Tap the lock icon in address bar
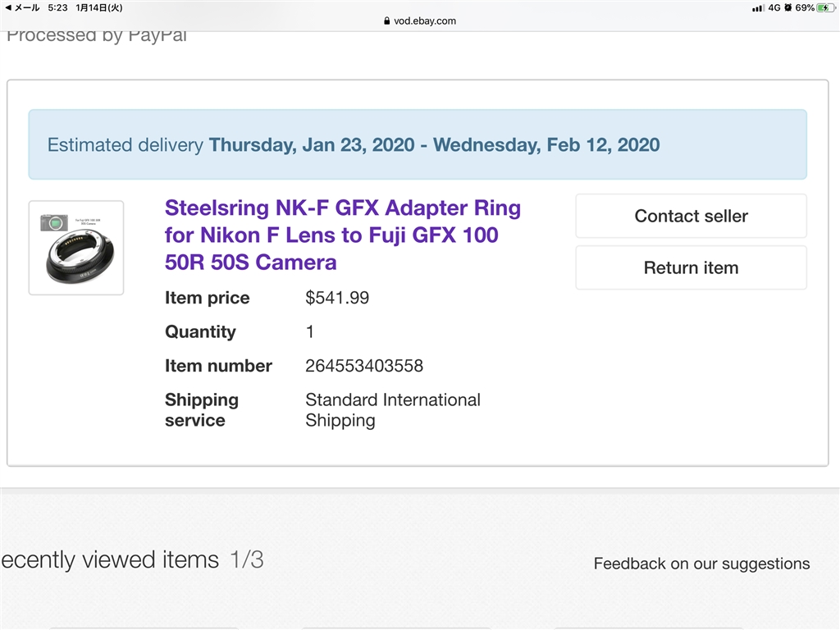The width and height of the screenshot is (840, 630). point(387,21)
